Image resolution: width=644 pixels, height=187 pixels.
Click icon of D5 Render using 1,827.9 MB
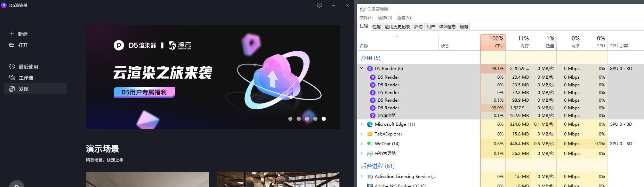point(373,108)
